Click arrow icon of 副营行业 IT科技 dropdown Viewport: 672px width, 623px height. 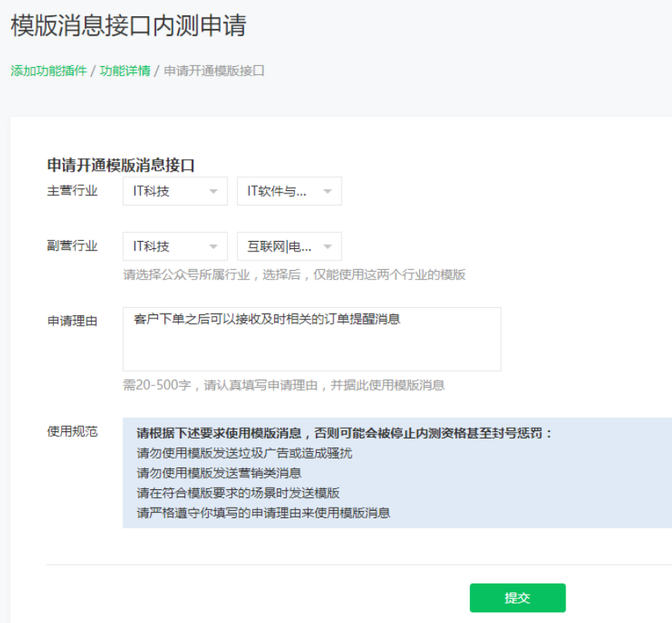214,247
